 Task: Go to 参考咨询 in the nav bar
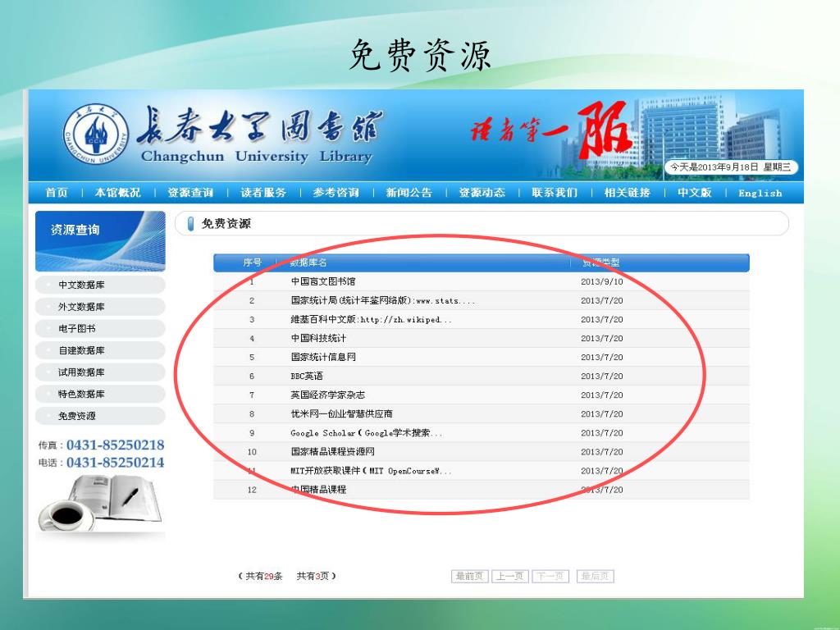click(x=336, y=193)
